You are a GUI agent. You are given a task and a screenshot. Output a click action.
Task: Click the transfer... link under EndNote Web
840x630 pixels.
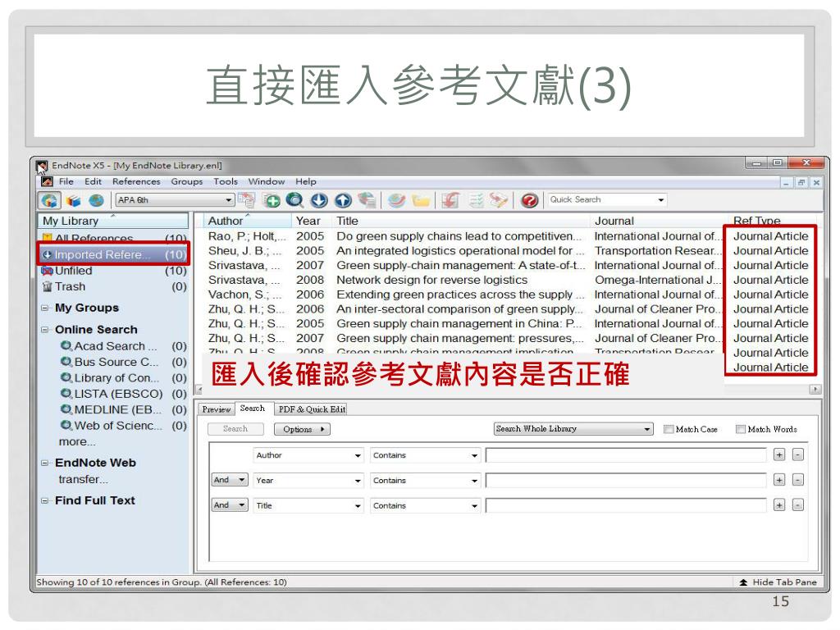pyautogui.click(x=83, y=479)
